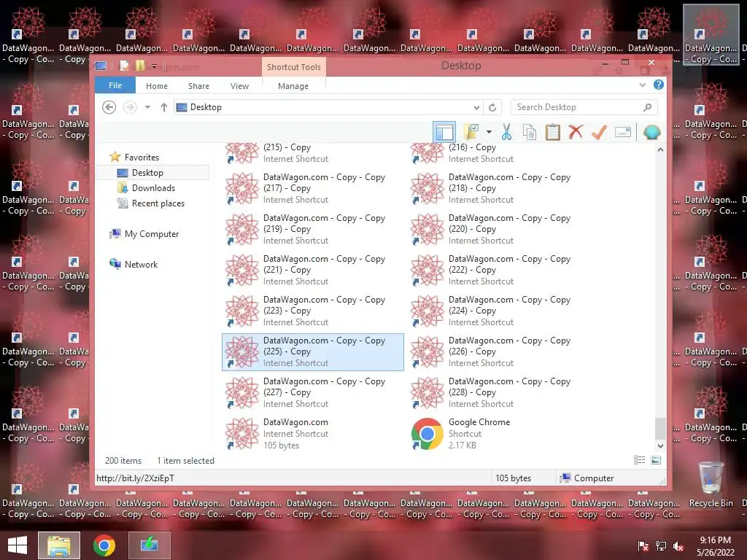
Task: Click the Paste clipboard icon
Action: pos(553,132)
